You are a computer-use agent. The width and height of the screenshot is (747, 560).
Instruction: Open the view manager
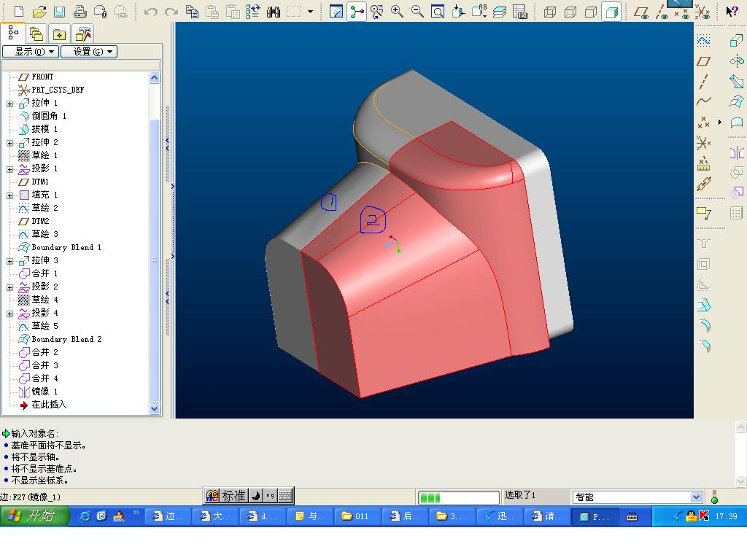pos(519,12)
